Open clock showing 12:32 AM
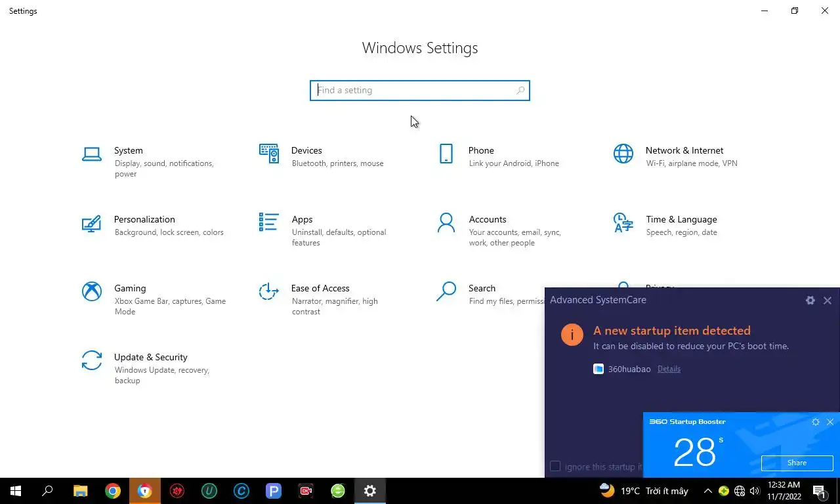840x504 pixels. click(x=784, y=491)
